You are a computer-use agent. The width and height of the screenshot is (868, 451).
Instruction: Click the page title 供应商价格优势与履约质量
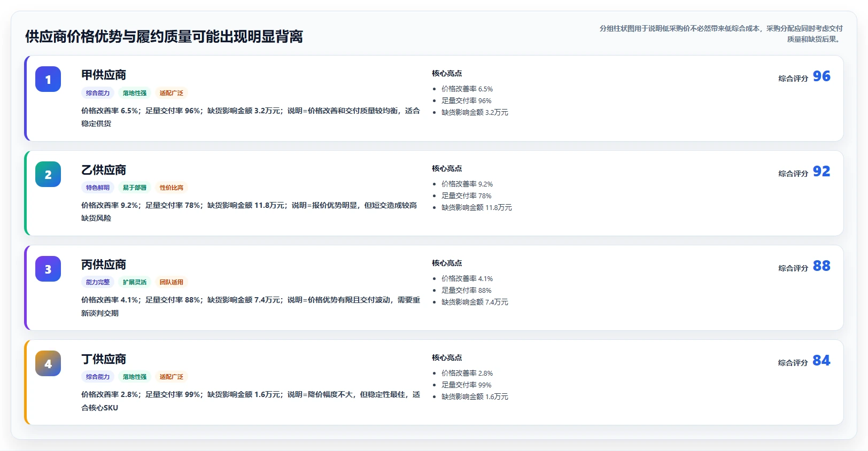[164, 37]
